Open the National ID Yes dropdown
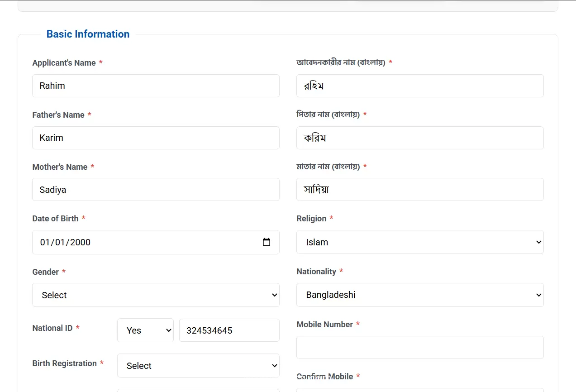This screenshot has width=576, height=392. click(145, 330)
